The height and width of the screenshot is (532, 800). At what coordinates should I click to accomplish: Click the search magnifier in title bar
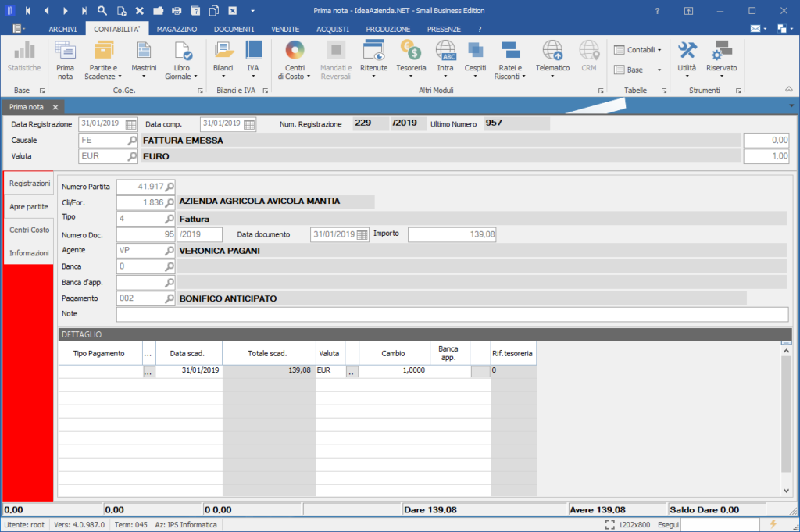[102, 11]
